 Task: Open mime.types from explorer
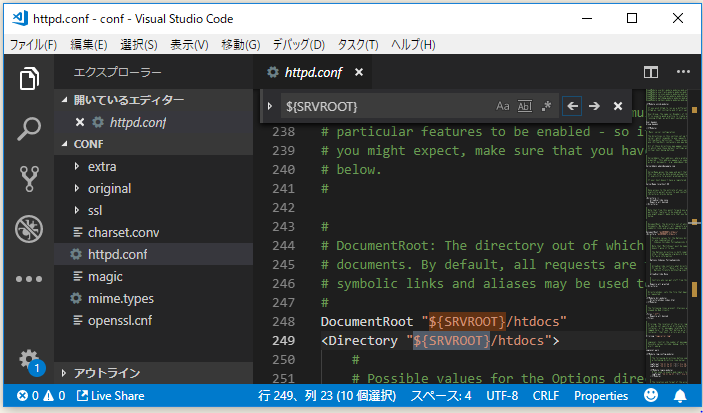click(154, 298)
